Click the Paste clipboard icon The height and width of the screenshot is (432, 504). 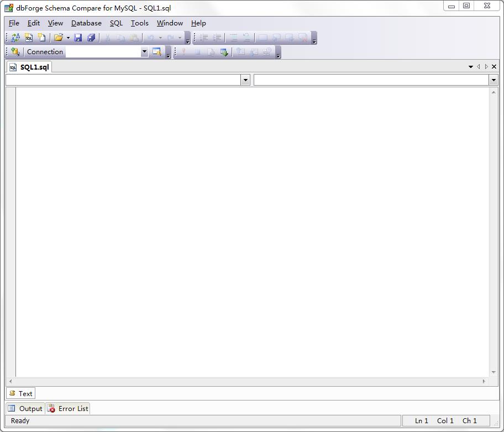[x=134, y=38]
